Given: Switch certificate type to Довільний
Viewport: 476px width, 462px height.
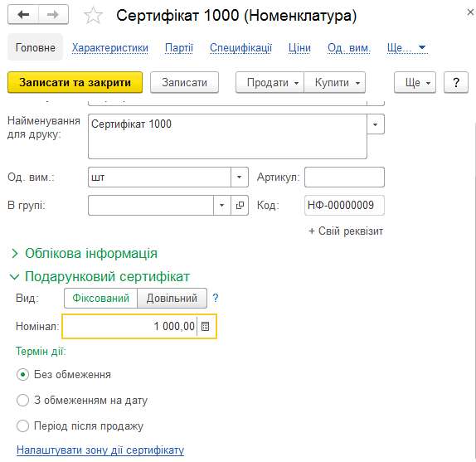Looking at the screenshot, I should 172,298.
